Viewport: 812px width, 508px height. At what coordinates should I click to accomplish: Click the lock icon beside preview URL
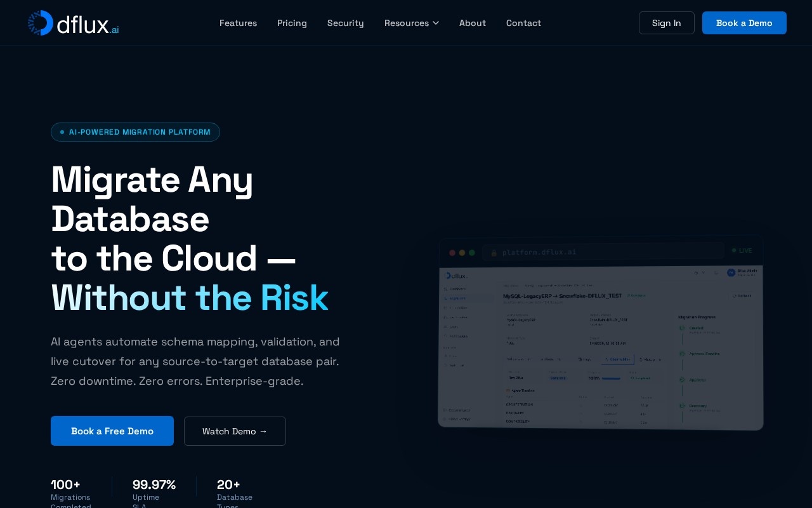(494, 253)
